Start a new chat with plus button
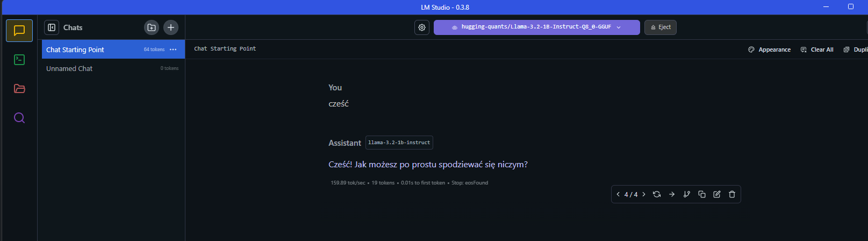This screenshot has height=241, width=868. [171, 27]
